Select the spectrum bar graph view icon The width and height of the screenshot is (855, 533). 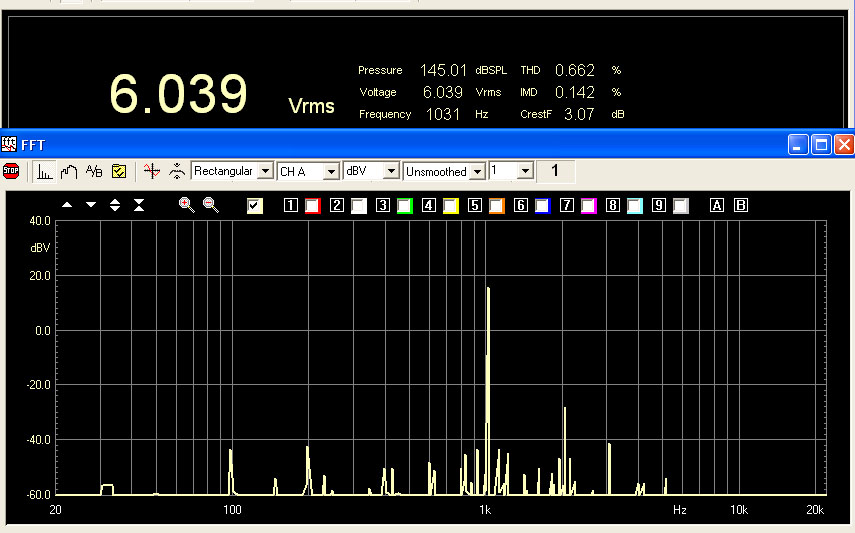[x=45, y=171]
